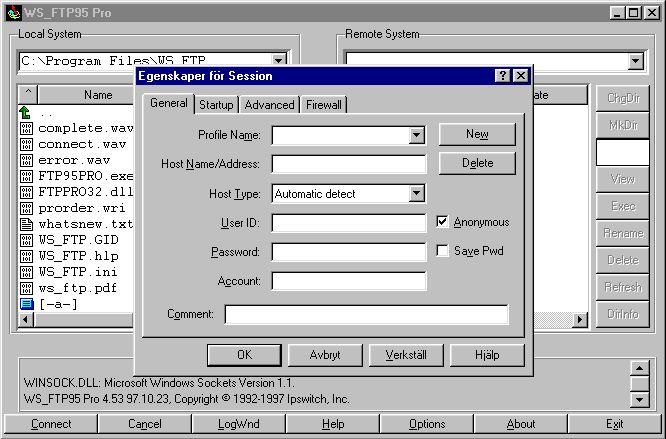Screen dimensions: 666x439
Task: Click the green parent directory arrow icon
Action: coord(25,113)
